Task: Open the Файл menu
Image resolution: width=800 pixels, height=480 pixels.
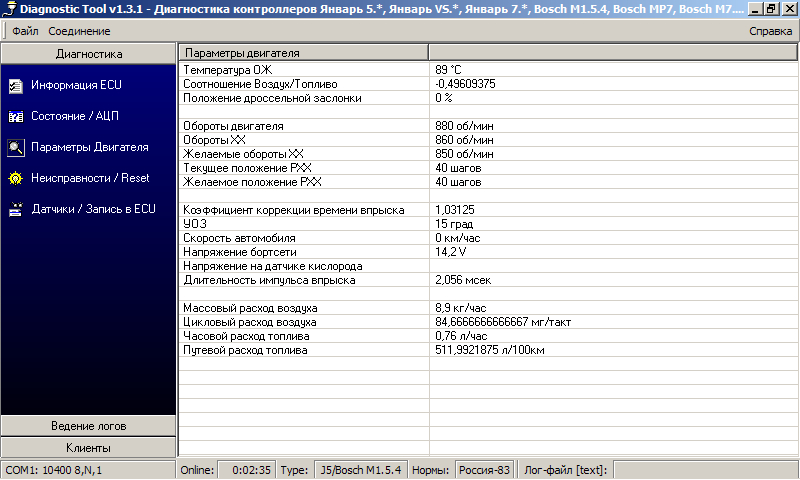Action: coord(25,31)
